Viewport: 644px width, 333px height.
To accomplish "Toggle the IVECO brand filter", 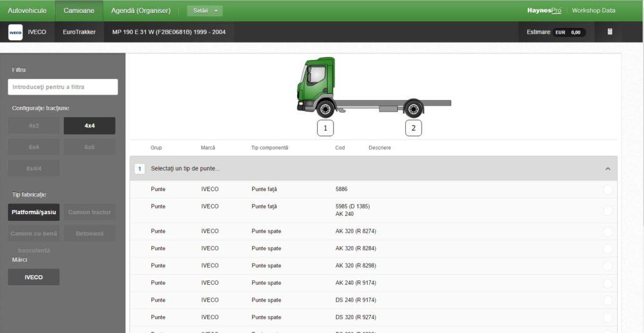I will click(x=34, y=277).
